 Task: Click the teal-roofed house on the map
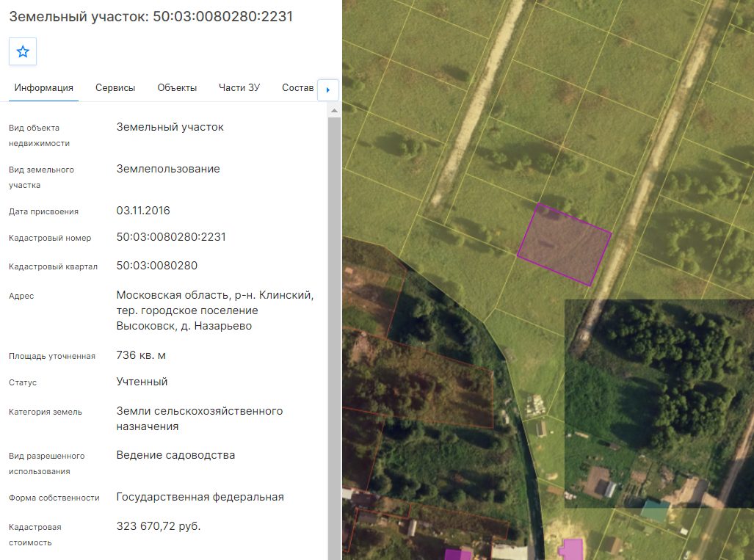(x=655, y=511)
